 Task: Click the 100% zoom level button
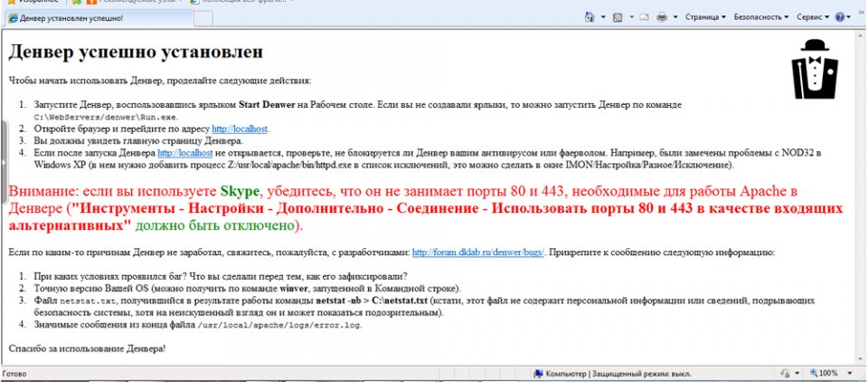point(823,373)
